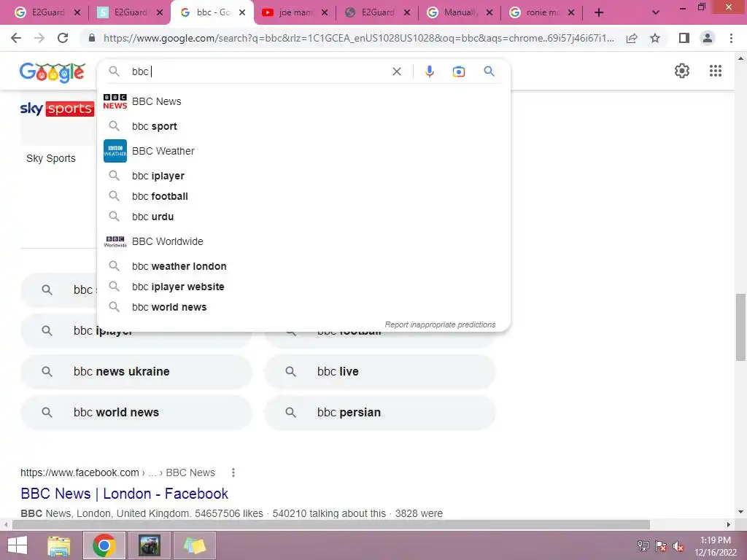
Task: Clear the search box text
Action: [x=396, y=71]
